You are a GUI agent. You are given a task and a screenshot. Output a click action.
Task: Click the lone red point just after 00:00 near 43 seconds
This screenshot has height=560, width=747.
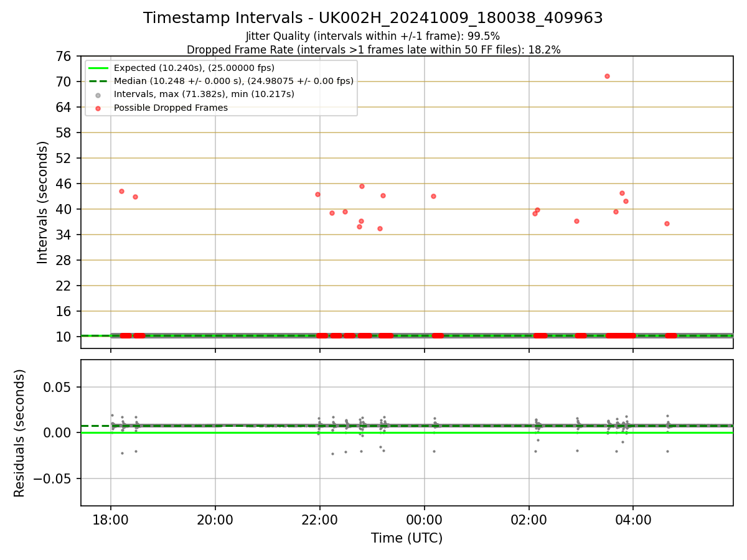(433, 196)
